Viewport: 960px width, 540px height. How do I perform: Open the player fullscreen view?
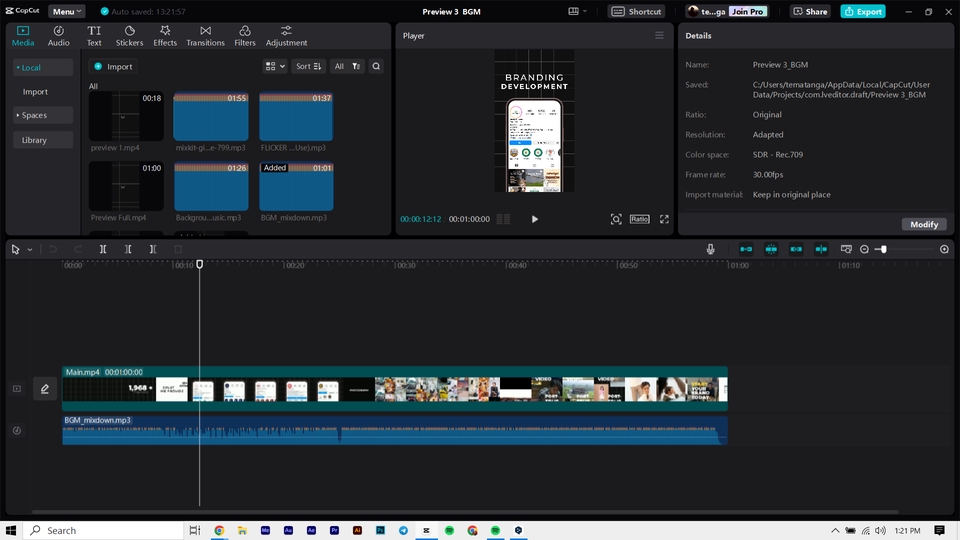(x=664, y=219)
